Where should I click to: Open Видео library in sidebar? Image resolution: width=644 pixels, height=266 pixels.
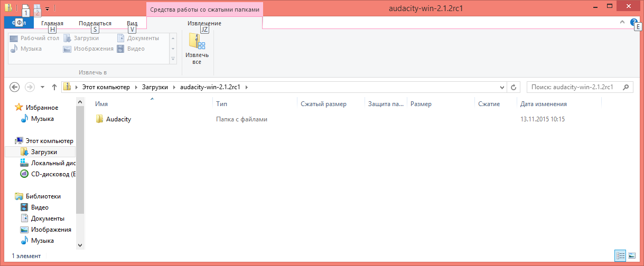click(35, 207)
